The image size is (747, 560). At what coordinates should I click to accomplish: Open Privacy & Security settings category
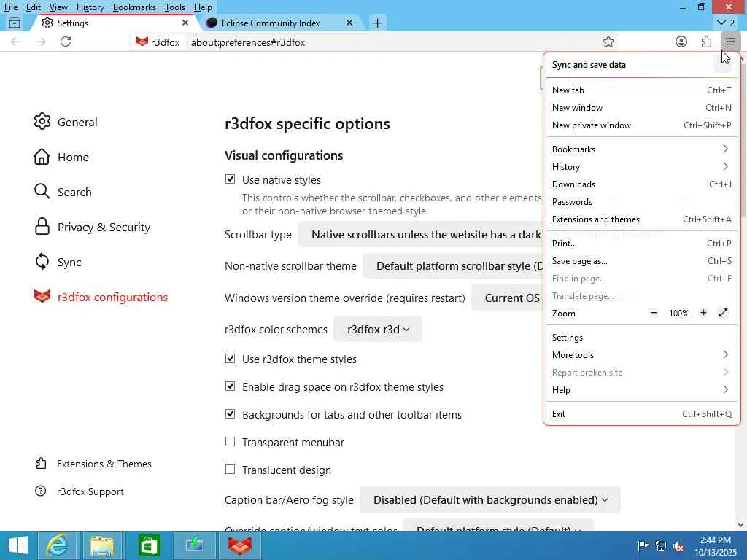[92, 227]
